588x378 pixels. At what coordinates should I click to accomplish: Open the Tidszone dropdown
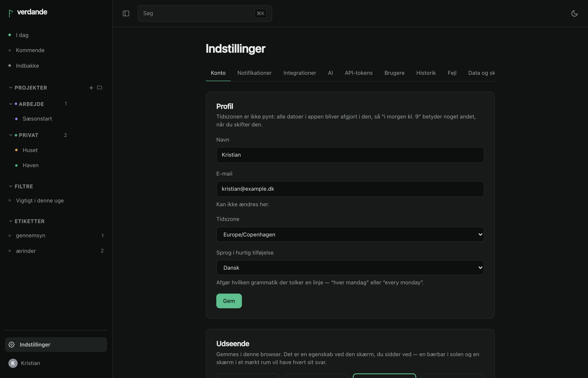[350, 234]
